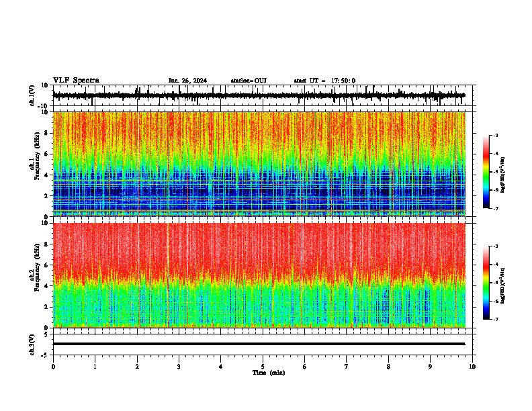
Task: Click time axis tick label "2"
Action: point(137,367)
